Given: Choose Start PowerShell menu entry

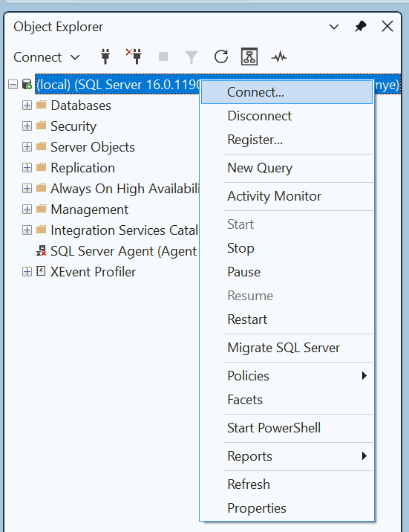Looking at the screenshot, I should point(287,428).
